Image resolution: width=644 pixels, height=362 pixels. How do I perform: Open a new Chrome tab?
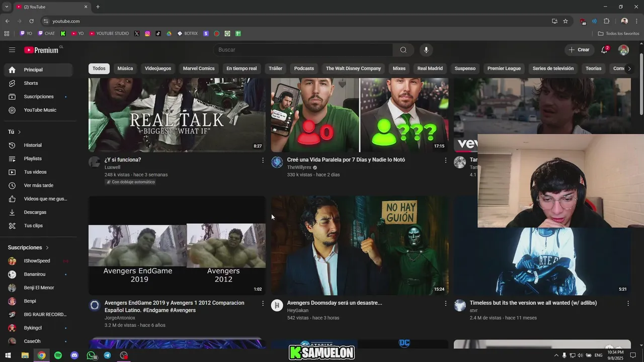98,7
